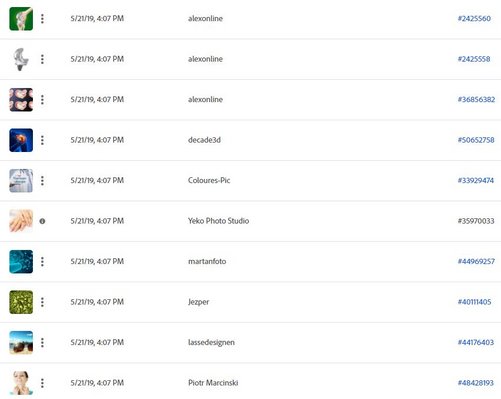Click the woman portrait thumbnail by Piotr Marcinski
Screen dimensions: 501x399
(x=21, y=383)
